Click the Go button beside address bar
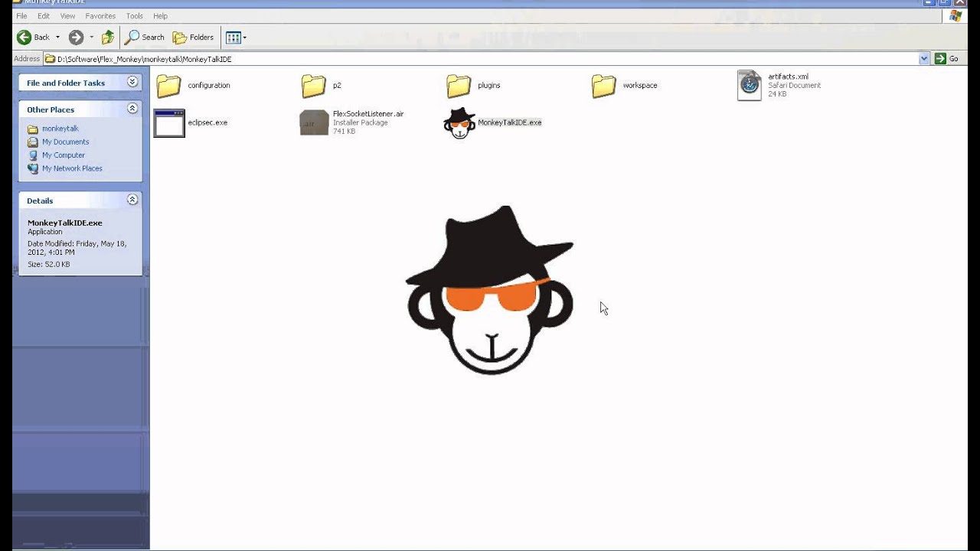The width and height of the screenshot is (980, 551). pos(947,59)
